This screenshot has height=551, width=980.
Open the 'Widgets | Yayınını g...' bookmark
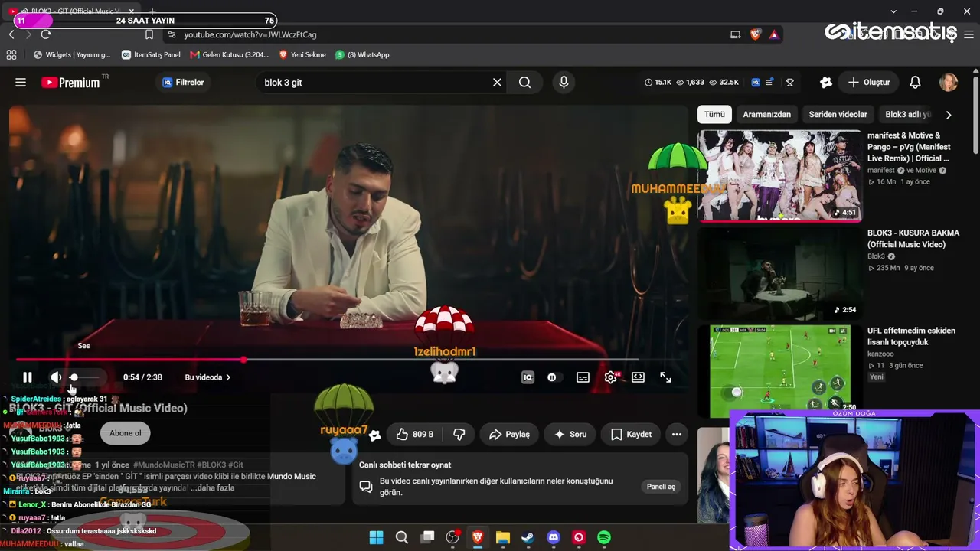72,55
